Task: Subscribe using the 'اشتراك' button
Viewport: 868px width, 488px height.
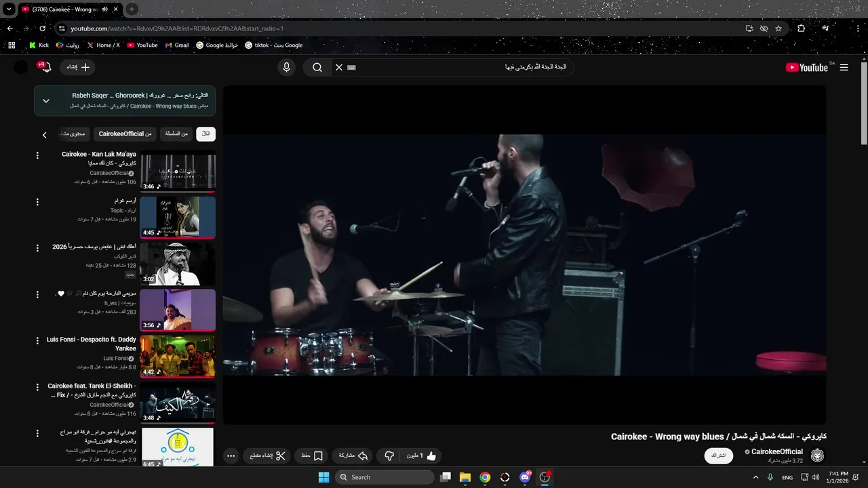Action: click(x=719, y=455)
